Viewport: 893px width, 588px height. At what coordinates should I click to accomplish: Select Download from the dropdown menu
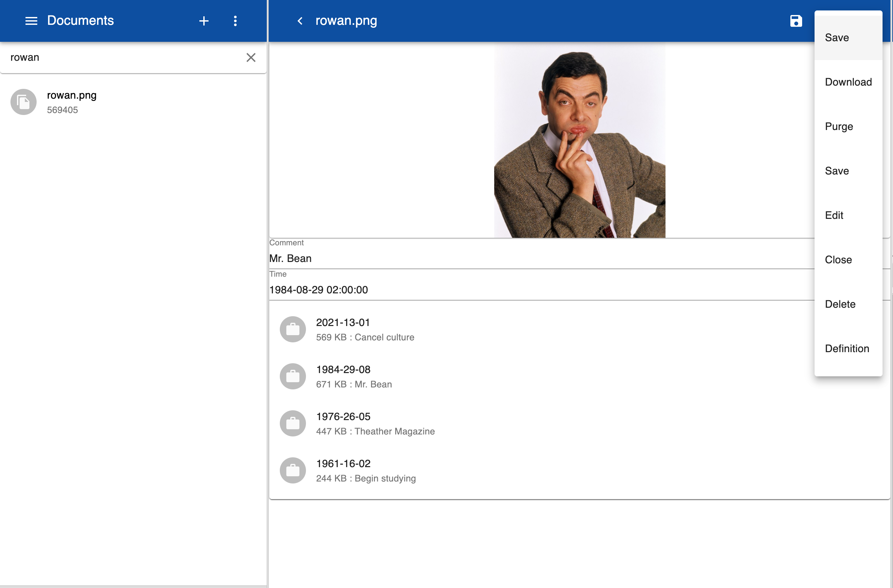(848, 82)
